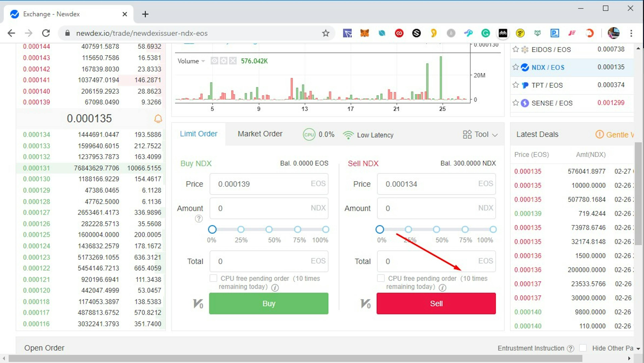Screen dimensions: 644x363
Task: Star the EIDOS / EOS pair
Action: (x=516, y=49)
